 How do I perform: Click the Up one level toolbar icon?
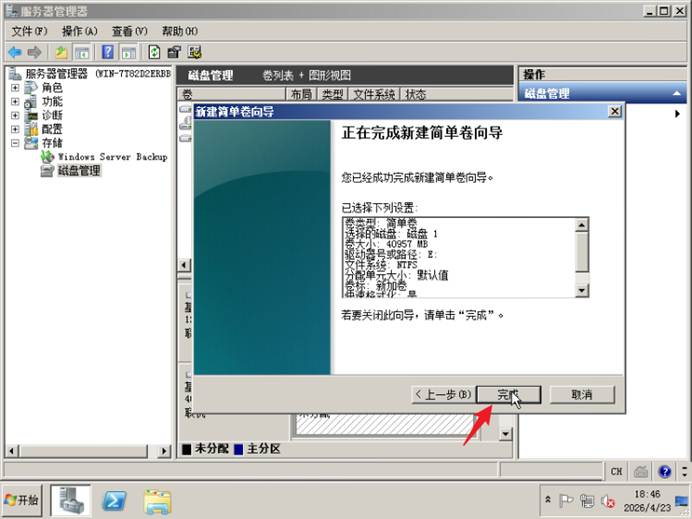[61, 53]
